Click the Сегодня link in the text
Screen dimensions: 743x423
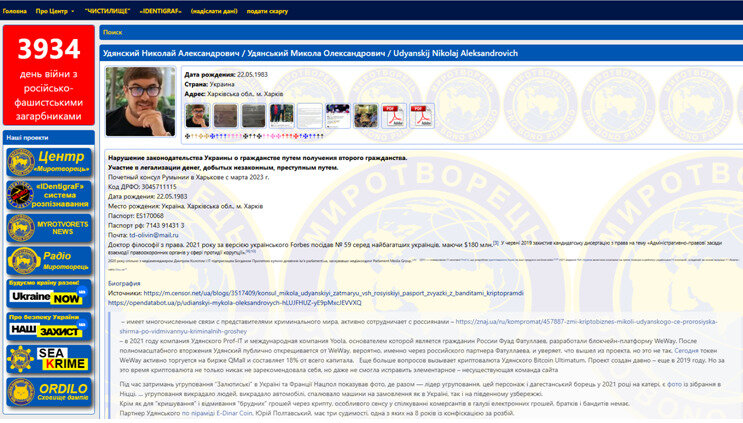[x=686, y=351]
